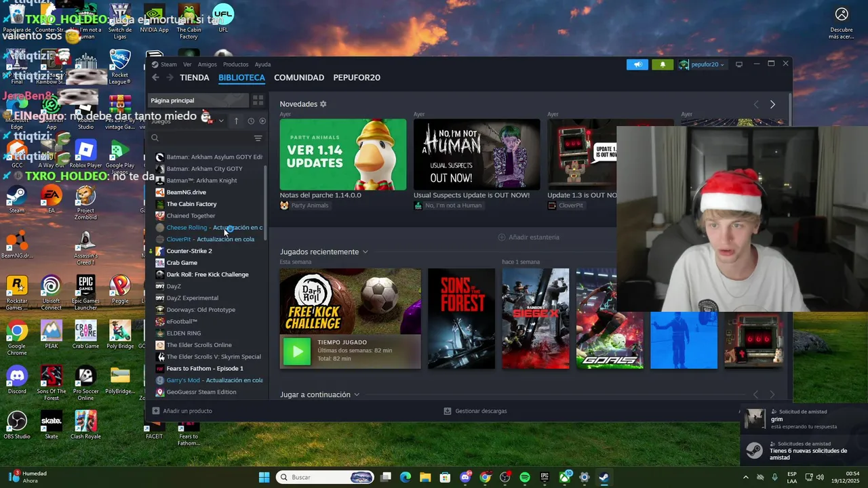Switch Steam to Big Picture mode icon
868x488 pixels.
click(x=739, y=64)
